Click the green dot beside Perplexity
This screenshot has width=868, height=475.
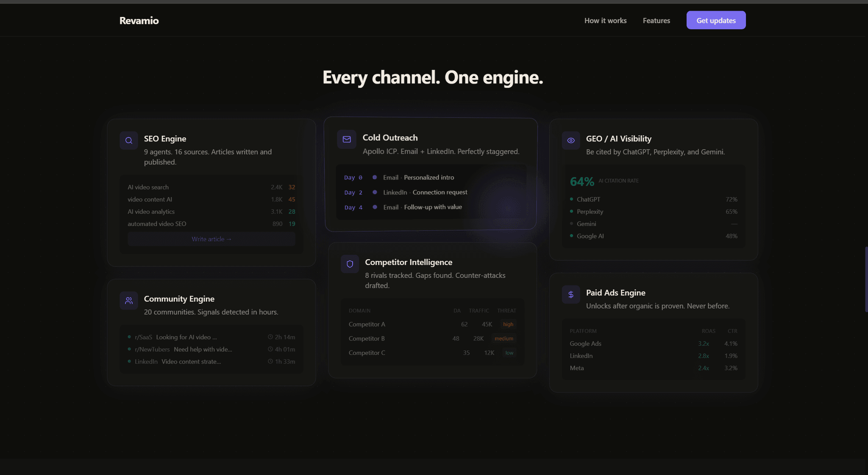(x=571, y=211)
